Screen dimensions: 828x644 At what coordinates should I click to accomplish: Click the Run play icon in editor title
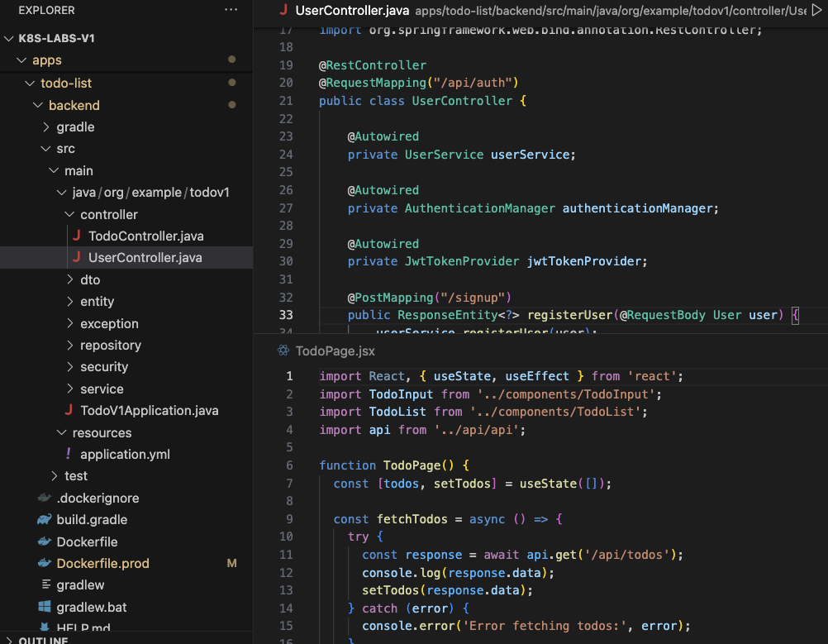pyautogui.click(x=817, y=10)
